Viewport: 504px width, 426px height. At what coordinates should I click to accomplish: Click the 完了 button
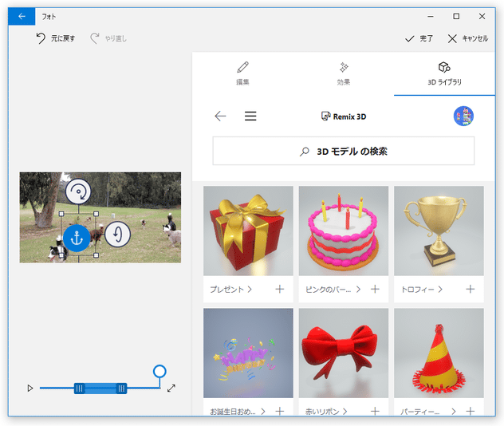pyautogui.click(x=419, y=38)
